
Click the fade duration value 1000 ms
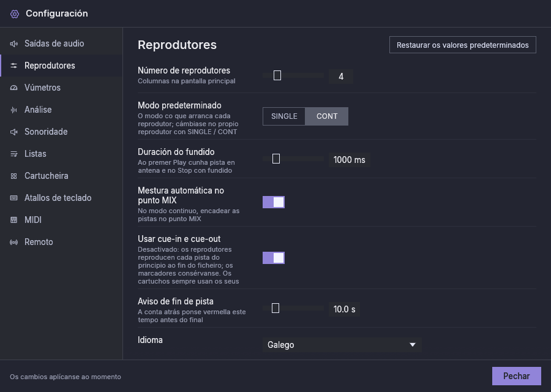tap(350, 160)
